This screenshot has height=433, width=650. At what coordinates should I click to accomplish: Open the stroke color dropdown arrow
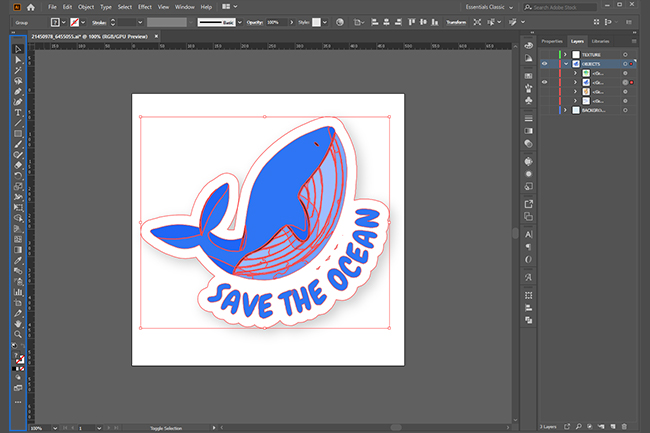click(x=83, y=22)
